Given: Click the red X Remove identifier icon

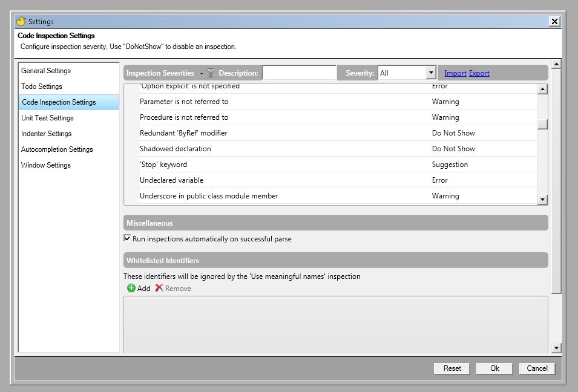Looking at the screenshot, I should pos(160,288).
